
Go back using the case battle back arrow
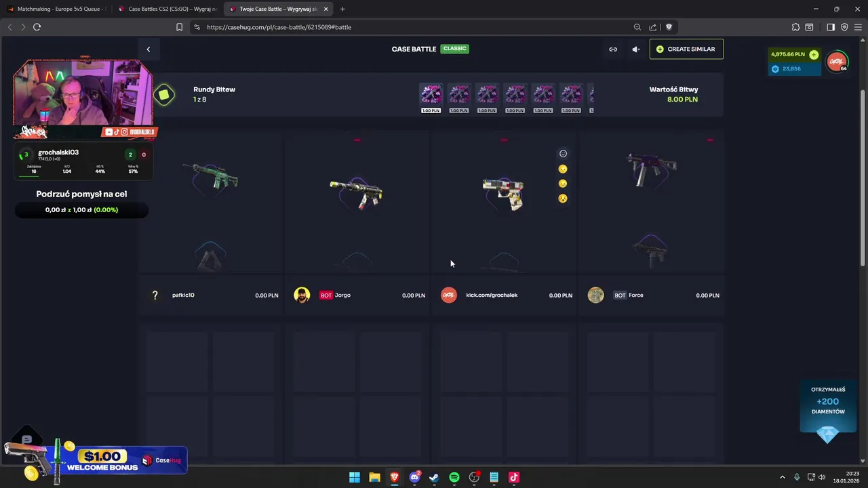coord(149,49)
